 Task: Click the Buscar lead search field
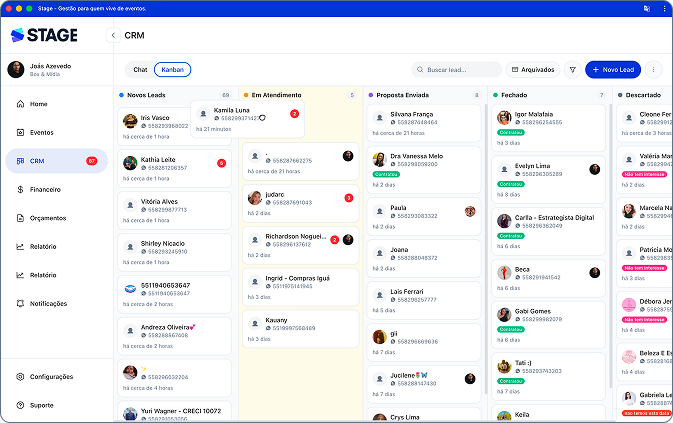[x=457, y=70]
